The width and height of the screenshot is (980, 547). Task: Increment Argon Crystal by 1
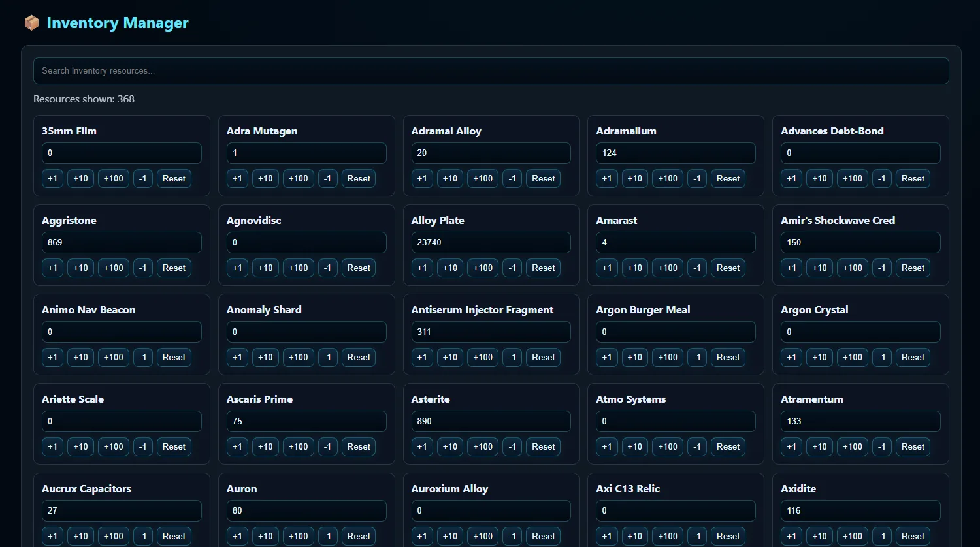tap(791, 357)
